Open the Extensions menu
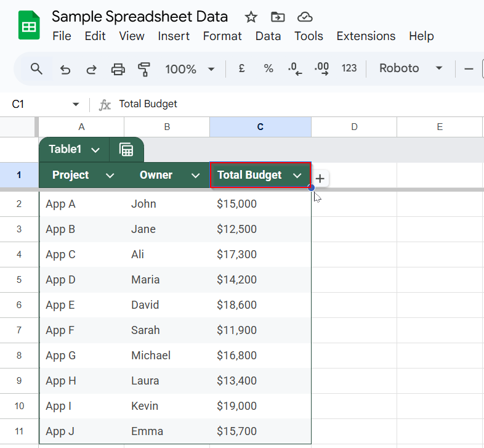The width and height of the screenshot is (484, 448). point(366,36)
